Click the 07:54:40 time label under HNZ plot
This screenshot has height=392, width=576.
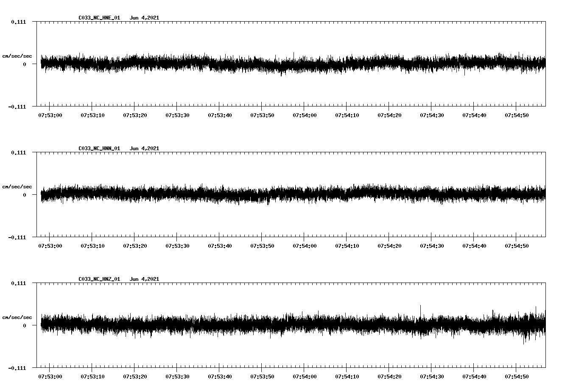click(x=474, y=376)
